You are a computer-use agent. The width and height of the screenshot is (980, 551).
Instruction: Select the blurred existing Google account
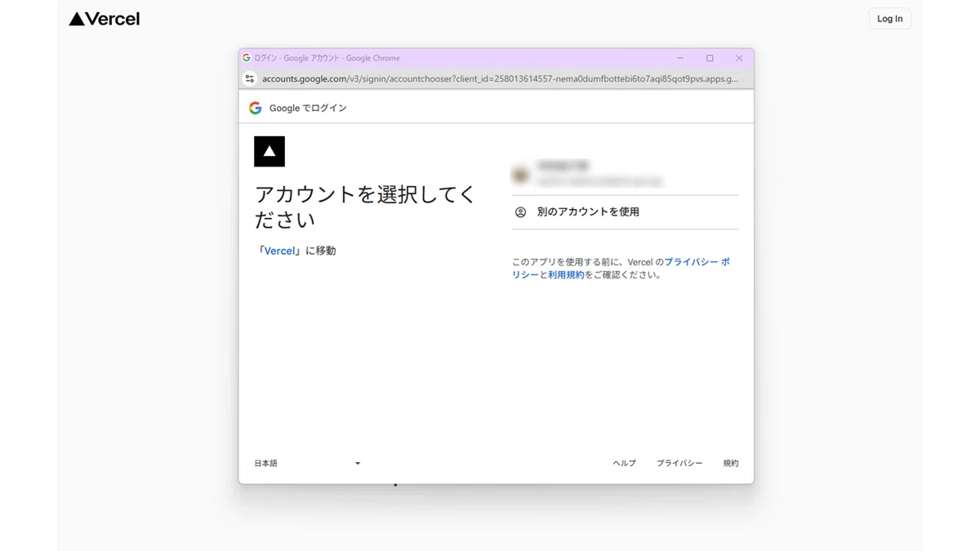(x=625, y=174)
